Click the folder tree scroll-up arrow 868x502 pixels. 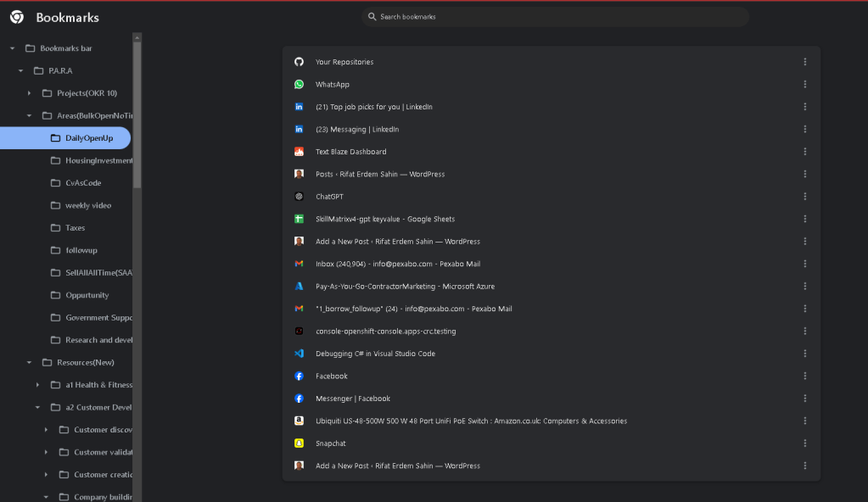tap(137, 37)
